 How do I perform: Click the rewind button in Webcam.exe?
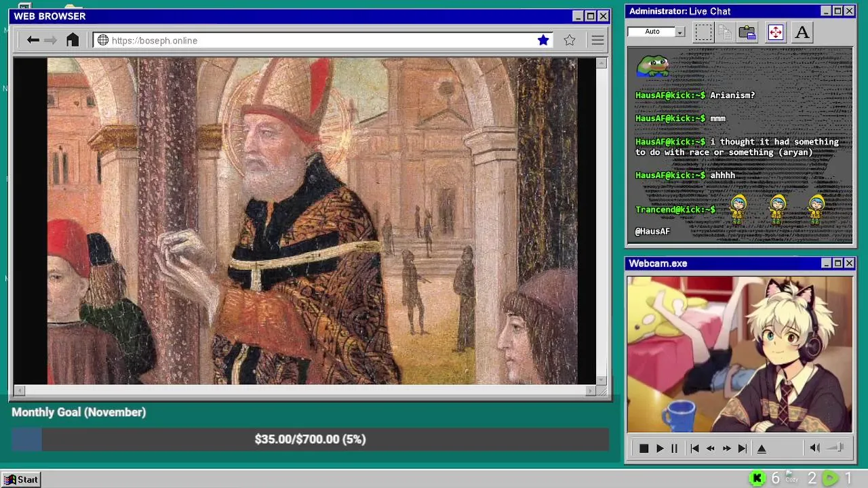click(711, 448)
